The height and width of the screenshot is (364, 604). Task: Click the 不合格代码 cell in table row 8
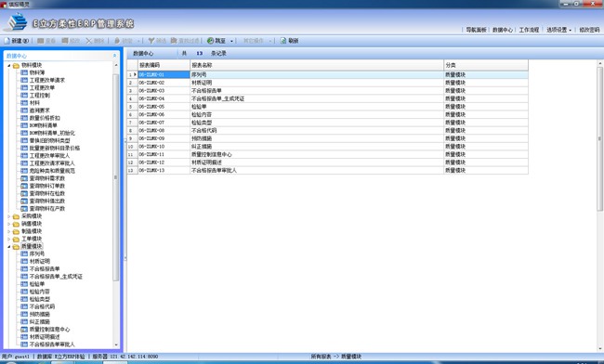[317, 130]
